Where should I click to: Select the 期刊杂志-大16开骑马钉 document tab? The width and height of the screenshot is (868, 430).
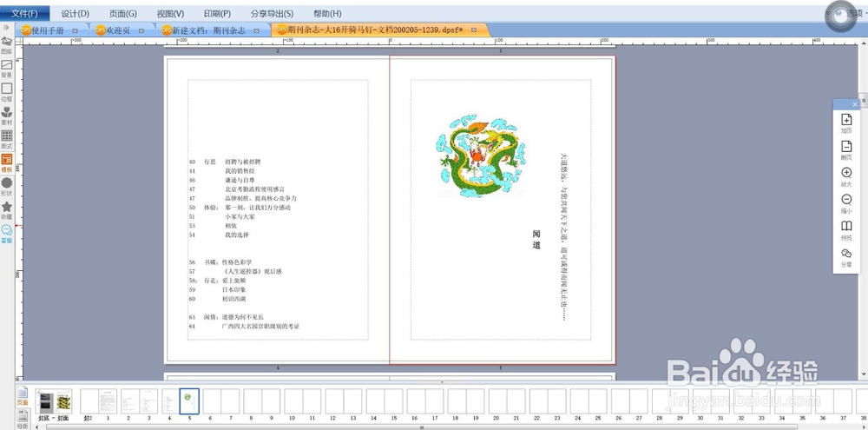[x=375, y=30]
